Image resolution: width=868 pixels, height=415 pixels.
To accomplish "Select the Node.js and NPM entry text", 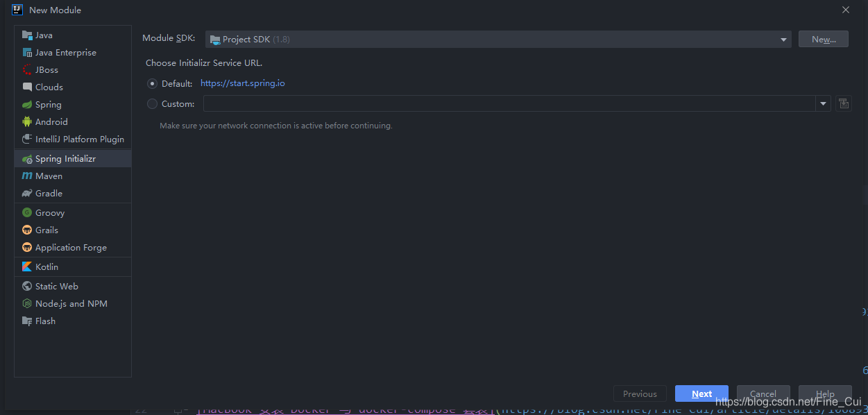I will click(x=71, y=304).
